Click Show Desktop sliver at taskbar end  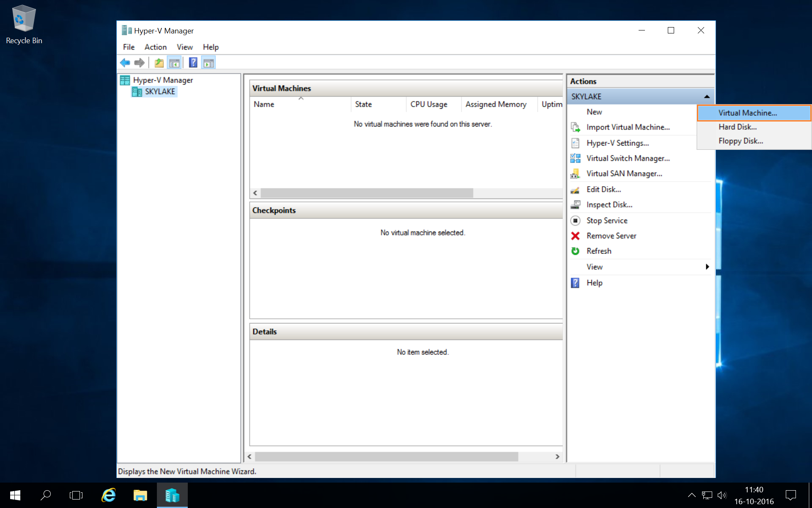click(810, 495)
